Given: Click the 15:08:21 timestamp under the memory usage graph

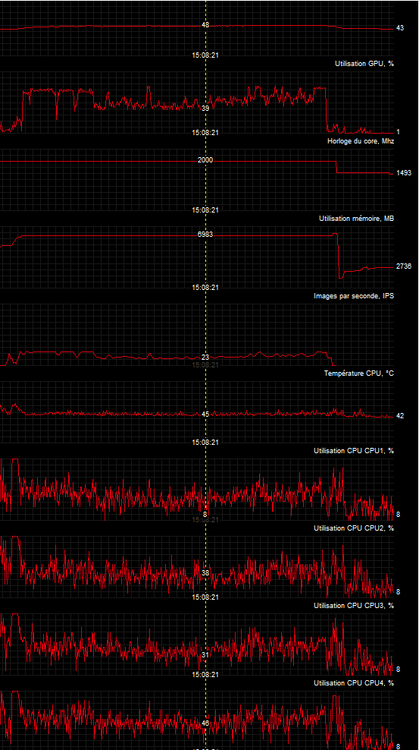Looking at the screenshot, I should (x=205, y=287).
